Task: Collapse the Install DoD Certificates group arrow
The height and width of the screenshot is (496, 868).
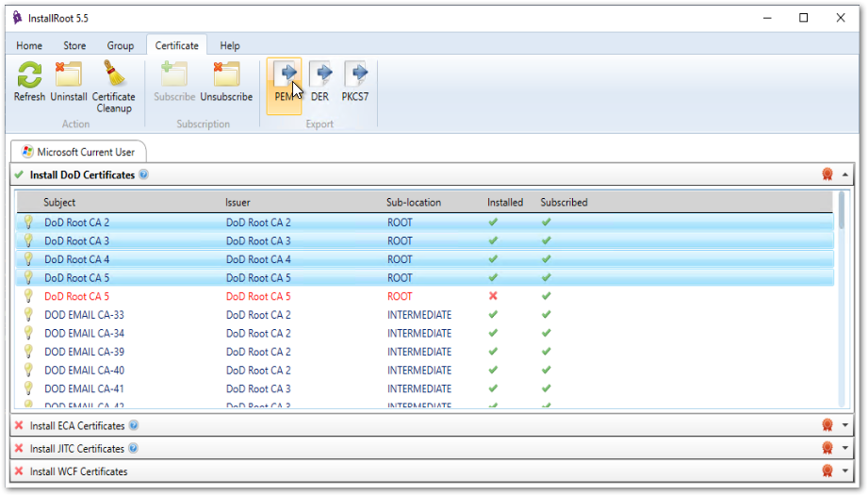Action: click(x=845, y=175)
